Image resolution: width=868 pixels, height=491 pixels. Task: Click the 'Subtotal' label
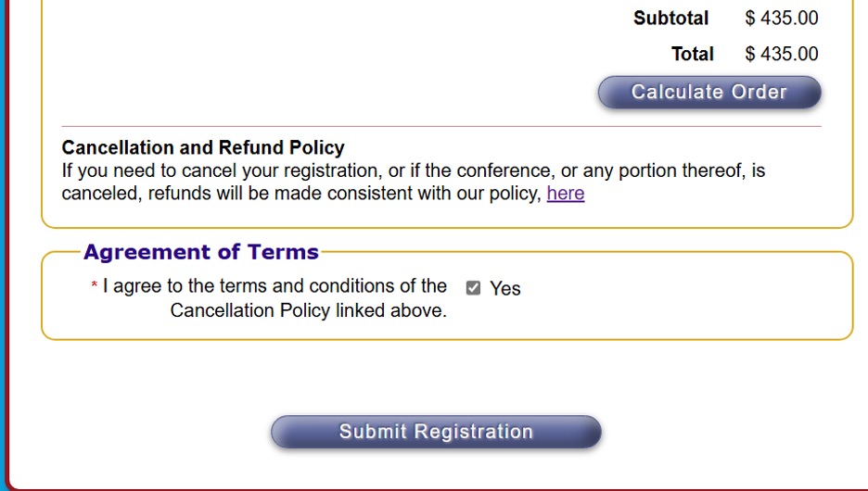(670, 18)
